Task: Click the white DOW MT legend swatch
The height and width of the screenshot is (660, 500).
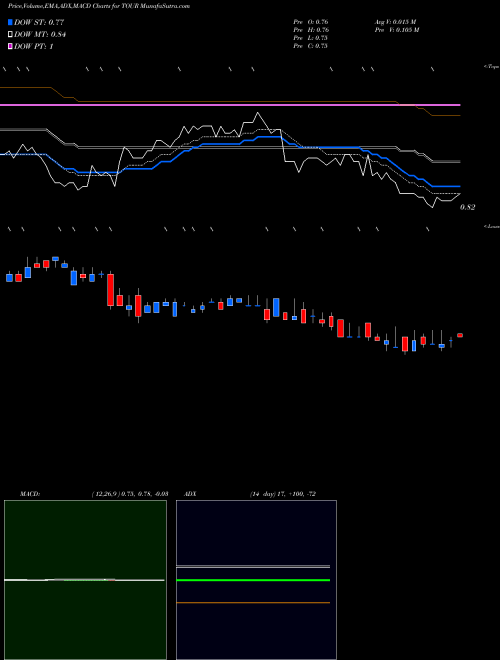Action: click(x=11, y=35)
